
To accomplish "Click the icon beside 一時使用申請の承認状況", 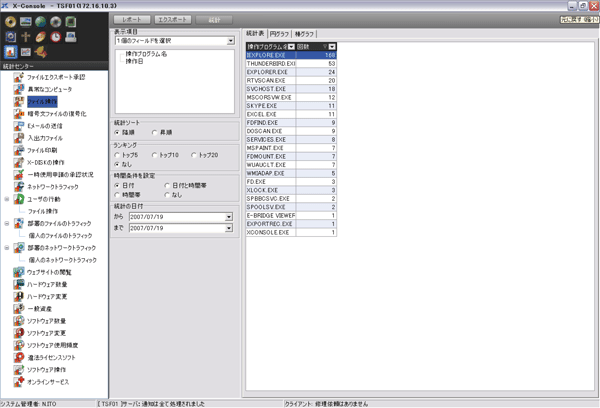I will [x=19, y=175].
